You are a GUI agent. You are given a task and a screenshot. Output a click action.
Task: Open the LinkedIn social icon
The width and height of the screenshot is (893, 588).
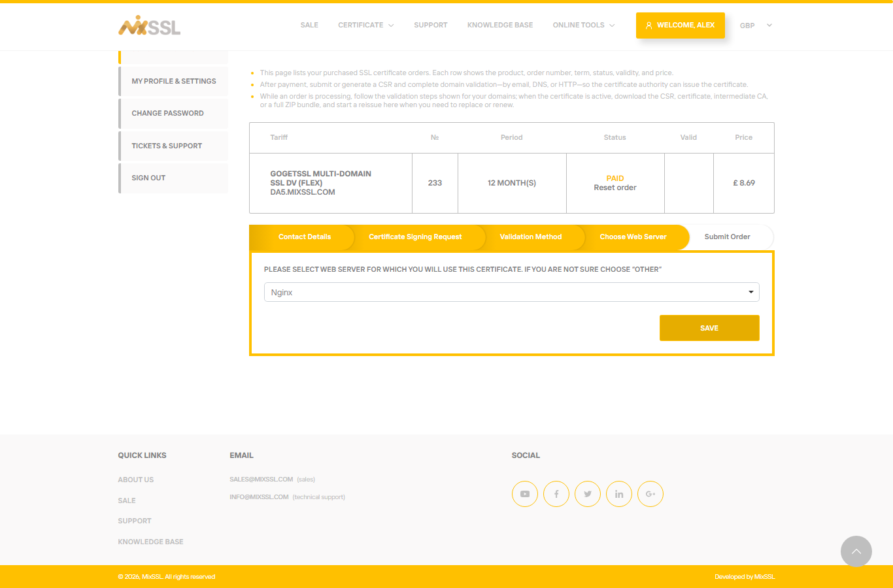[619, 494]
